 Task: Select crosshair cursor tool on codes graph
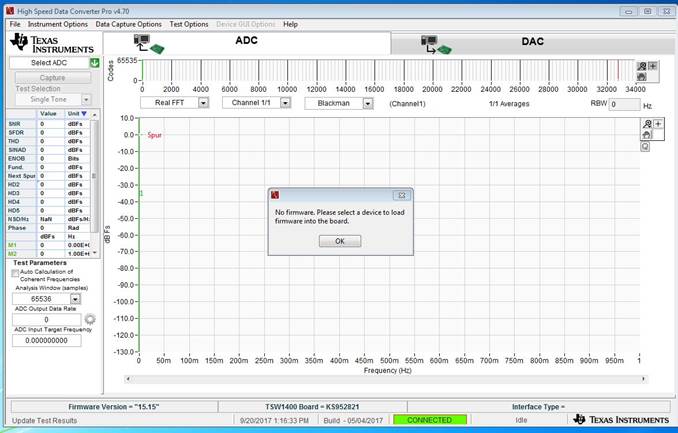652,66
